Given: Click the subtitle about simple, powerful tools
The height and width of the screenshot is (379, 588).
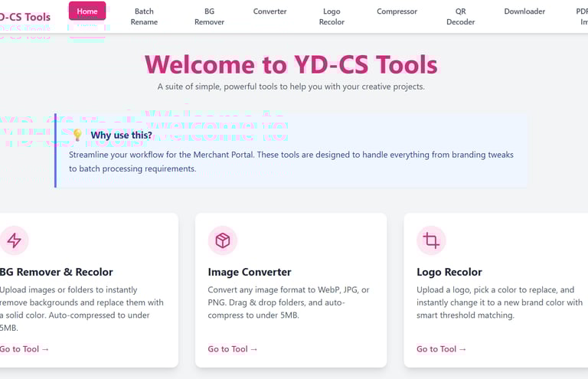Looking at the screenshot, I should [x=291, y=87].
